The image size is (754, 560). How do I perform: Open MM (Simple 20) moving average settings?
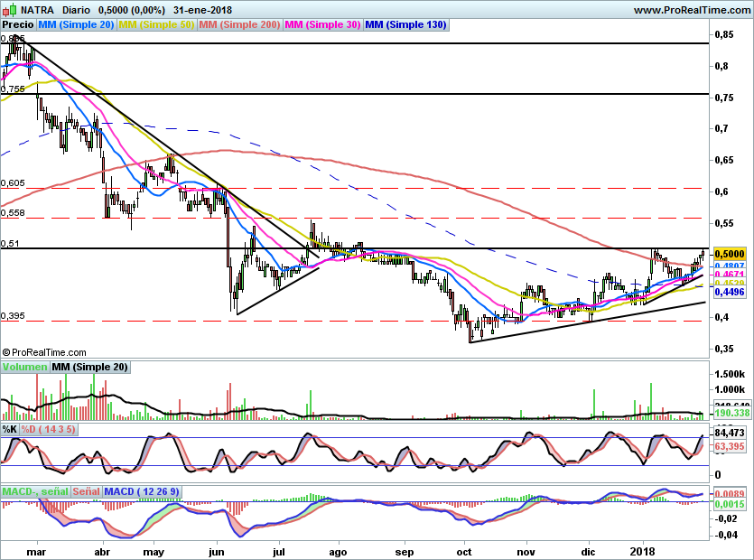77,26
